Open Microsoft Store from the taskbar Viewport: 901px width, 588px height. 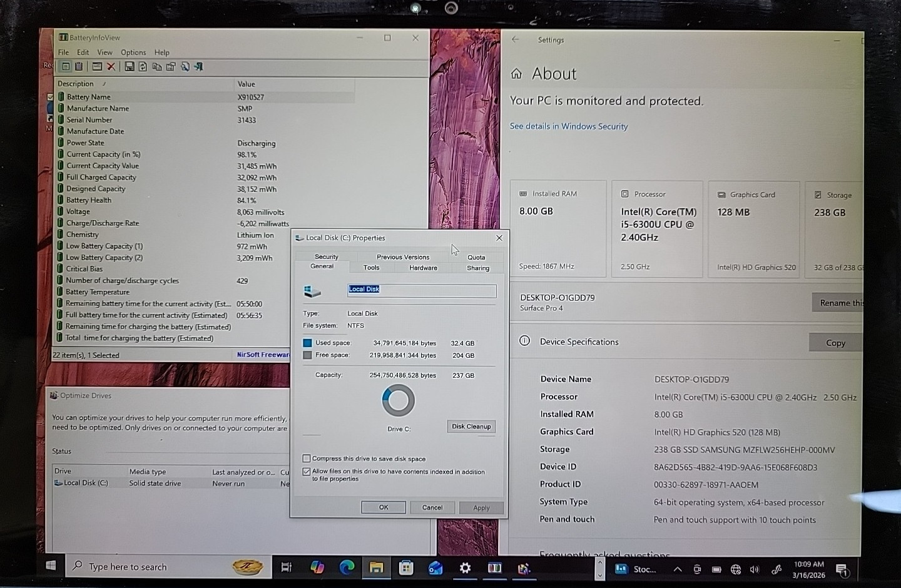point(406,567)
